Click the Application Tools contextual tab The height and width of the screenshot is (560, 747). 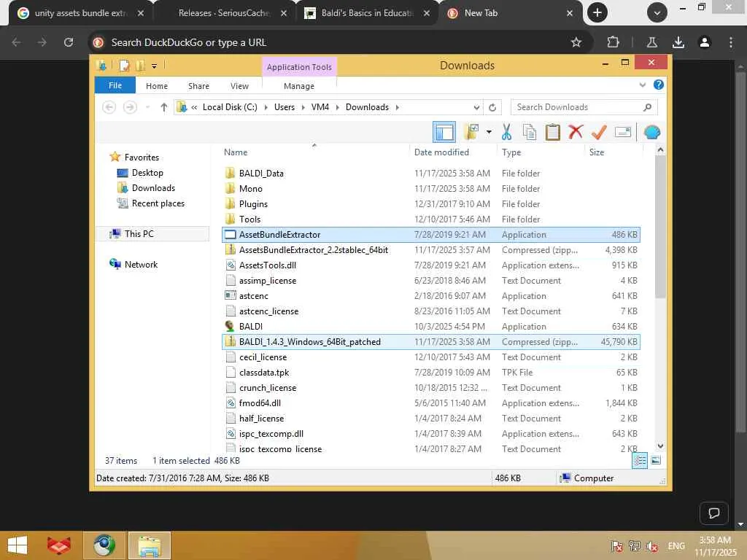(x=299, y=67)
